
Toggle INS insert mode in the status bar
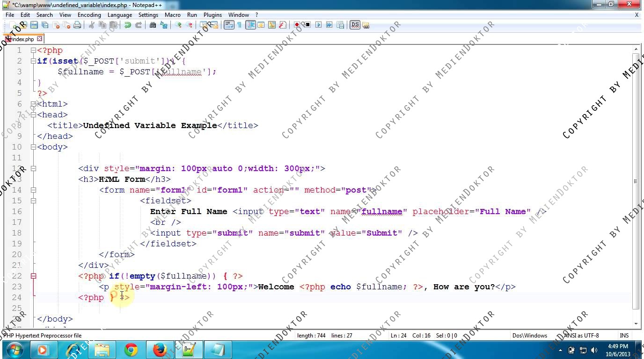point(624,335)
